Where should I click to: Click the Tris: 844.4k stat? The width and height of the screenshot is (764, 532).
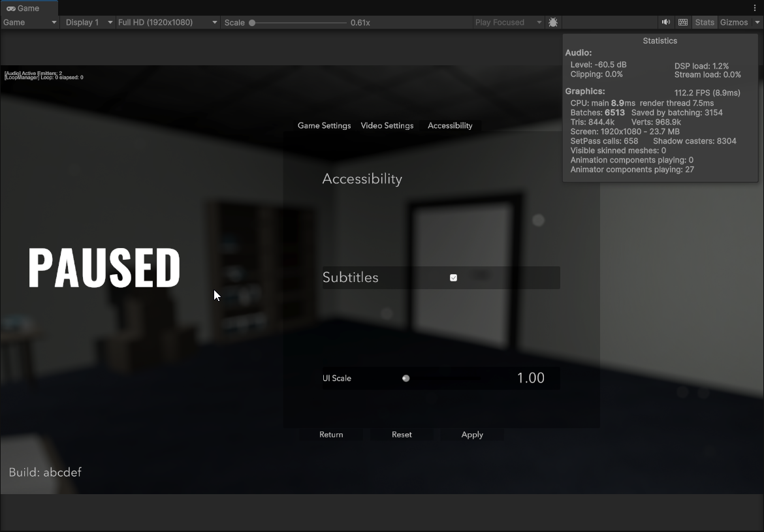tap(592, 122)
